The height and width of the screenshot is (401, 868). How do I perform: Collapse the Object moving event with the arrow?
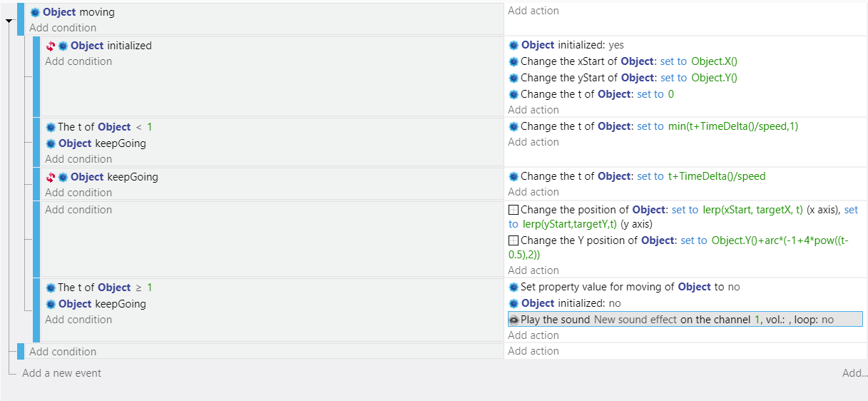9,21
